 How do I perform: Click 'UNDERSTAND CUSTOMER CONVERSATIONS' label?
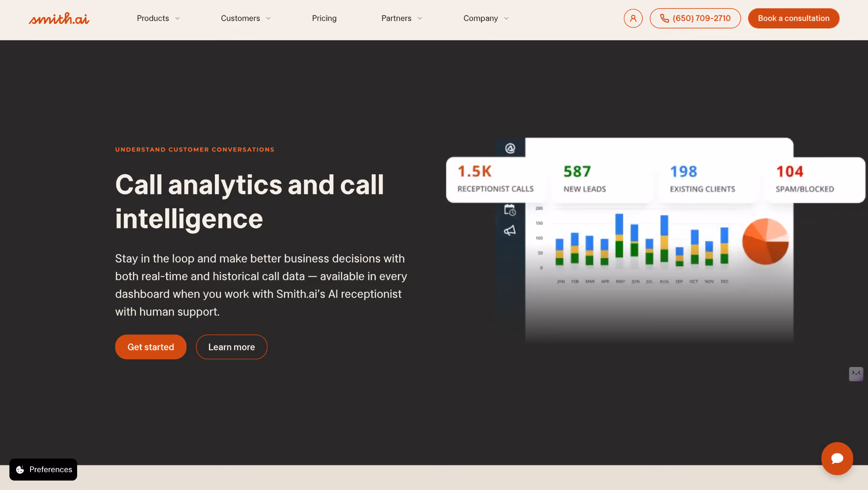pos(195,149)
